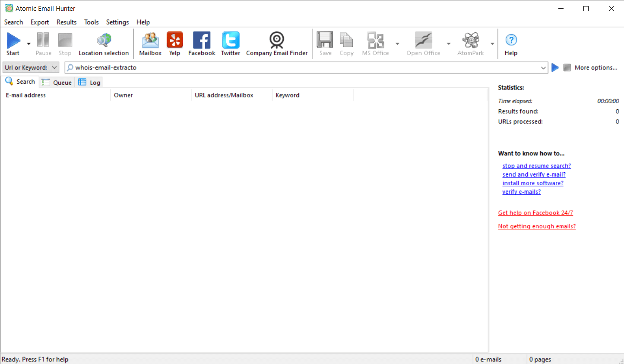
Task: Open the Settings menu
Action: (117, 22)
